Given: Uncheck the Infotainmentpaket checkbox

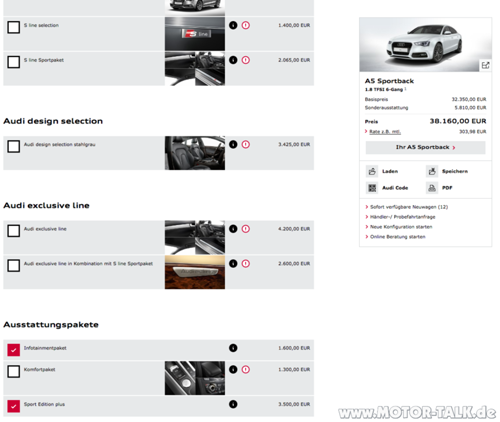Looking at the screenshot, I should coord(14,350).
